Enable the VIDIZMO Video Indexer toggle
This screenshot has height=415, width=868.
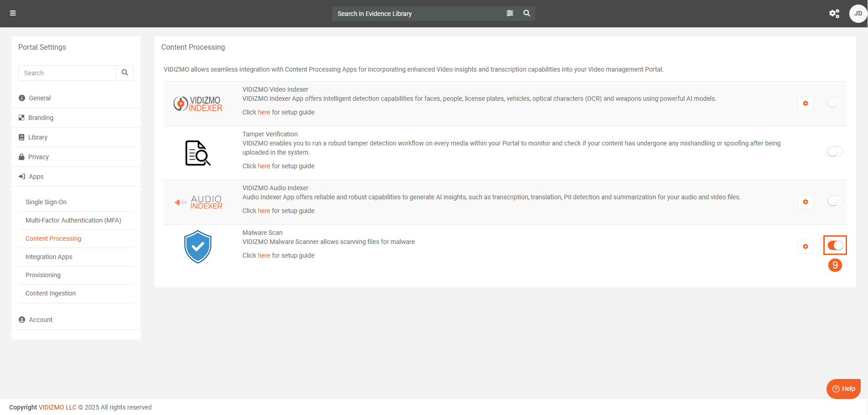(x=835, y=103)
